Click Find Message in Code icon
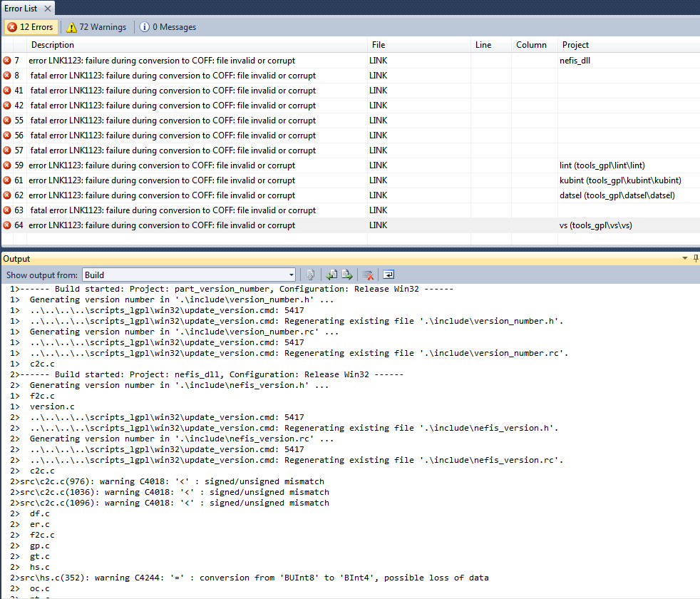Viewport: 700px width, 599px height. [x=311, y=275]
